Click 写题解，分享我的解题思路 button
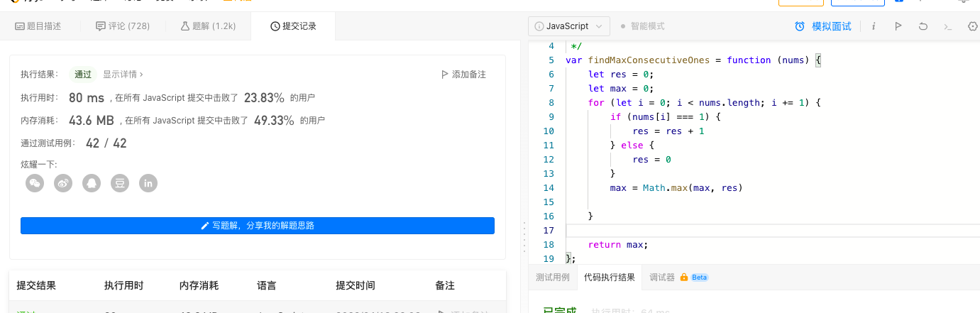 [258, 226]
